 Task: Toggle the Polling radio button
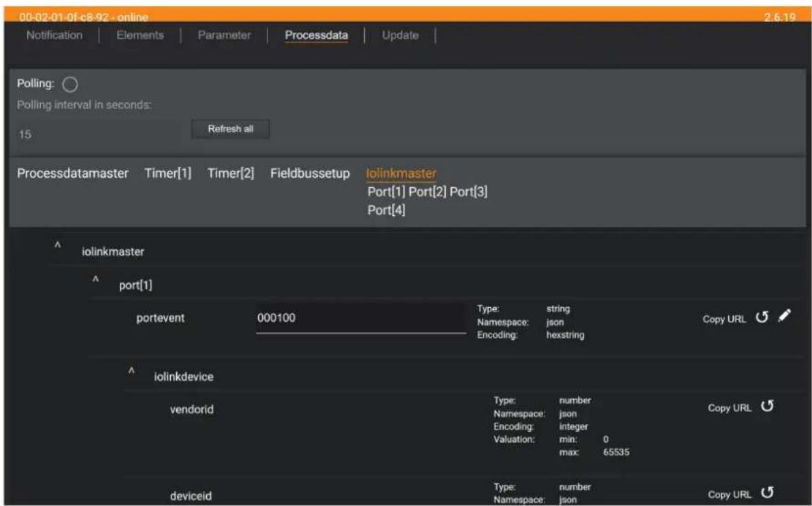tap(70, 84)
